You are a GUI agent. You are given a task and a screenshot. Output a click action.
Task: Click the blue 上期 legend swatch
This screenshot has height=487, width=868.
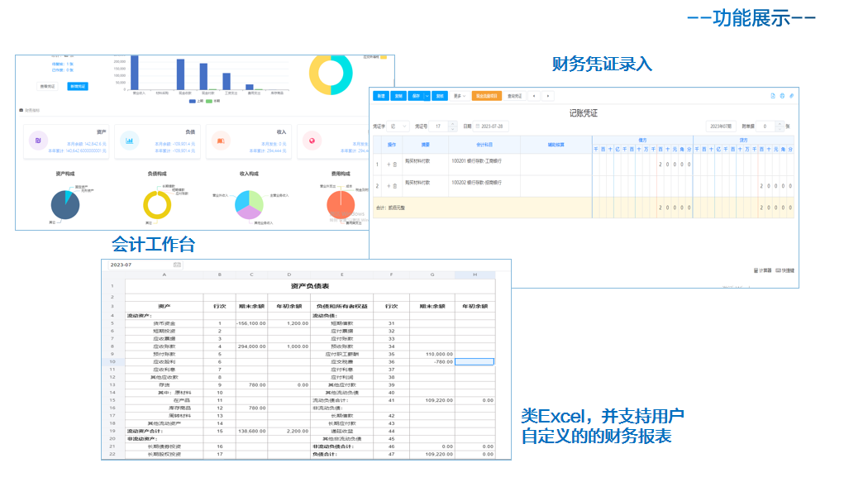pos(192,101)
